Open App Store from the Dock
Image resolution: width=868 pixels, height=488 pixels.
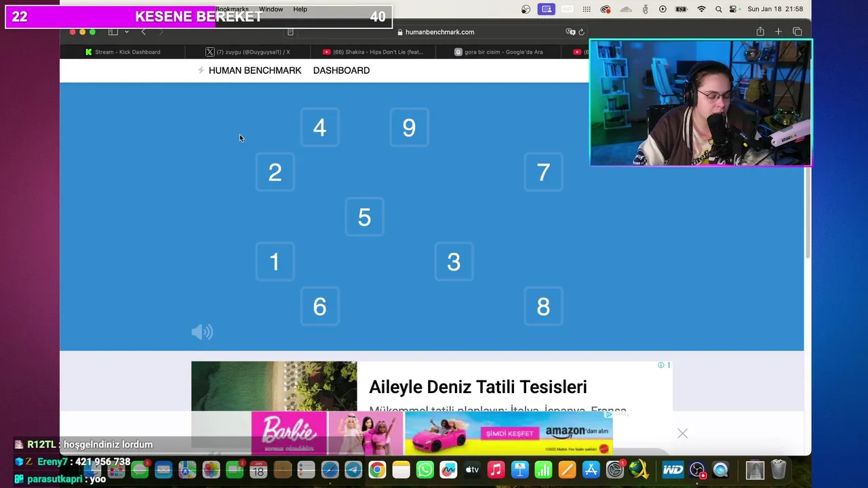click(x=591, y=470)
